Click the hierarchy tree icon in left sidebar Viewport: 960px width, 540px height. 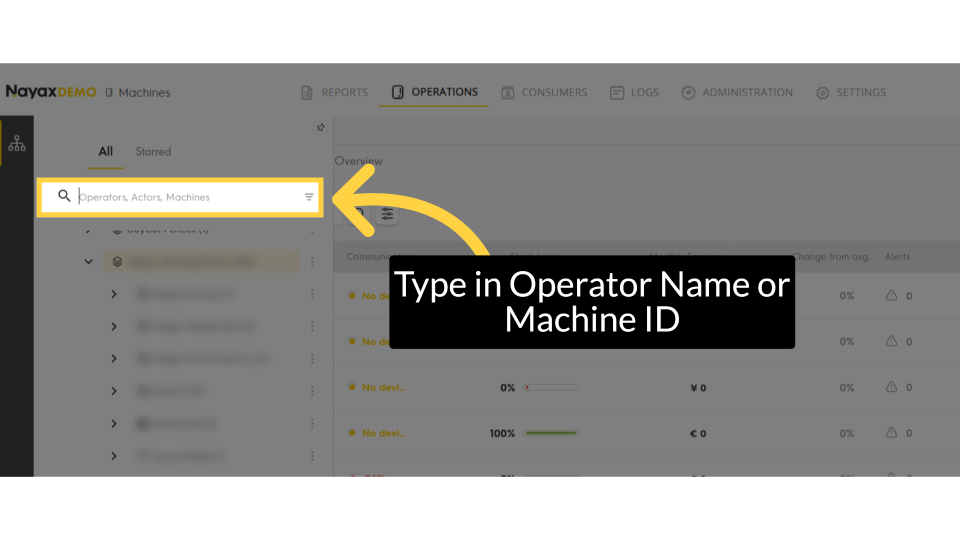(x=16, y=144)
